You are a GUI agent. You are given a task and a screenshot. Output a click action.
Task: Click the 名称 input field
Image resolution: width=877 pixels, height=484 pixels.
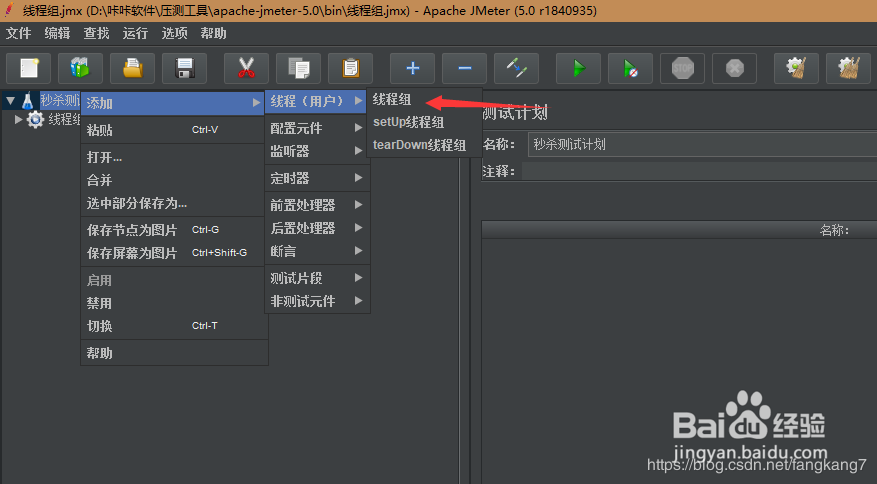click(702, 145)
